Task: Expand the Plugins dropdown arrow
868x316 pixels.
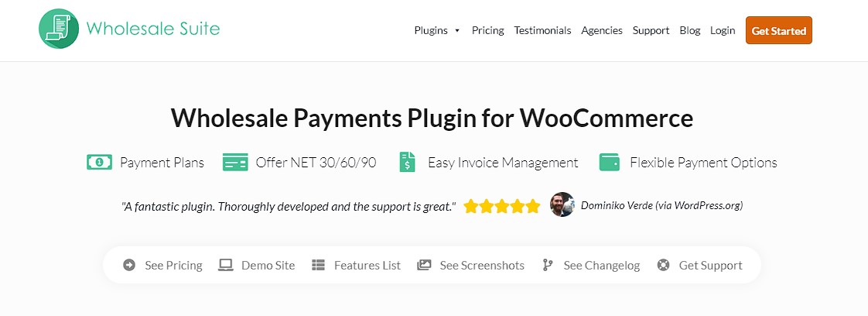Action: (x=457, y=31)
